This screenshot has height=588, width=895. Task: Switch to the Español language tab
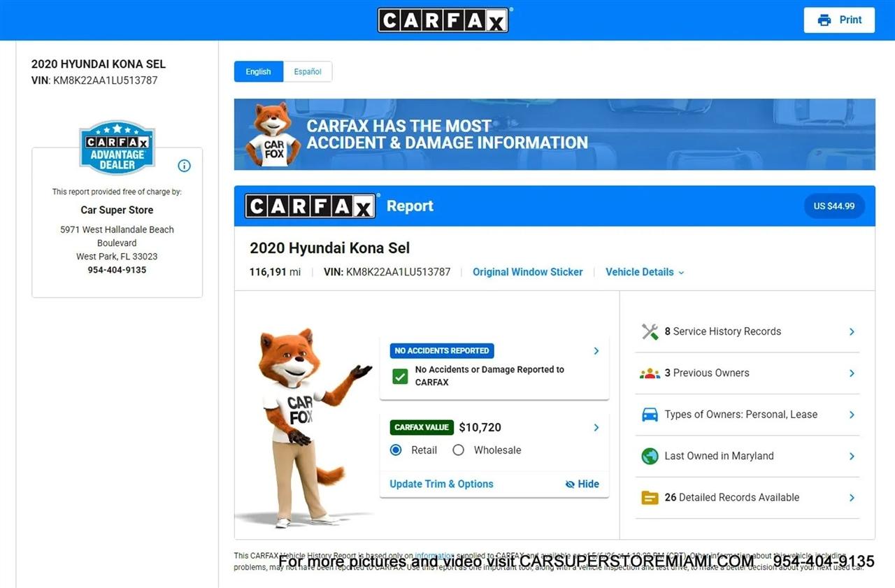(308, 71)
